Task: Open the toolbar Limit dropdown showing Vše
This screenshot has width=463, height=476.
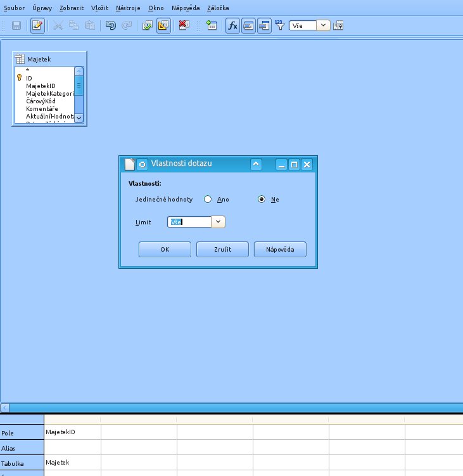Action: (x=324, y=25)
